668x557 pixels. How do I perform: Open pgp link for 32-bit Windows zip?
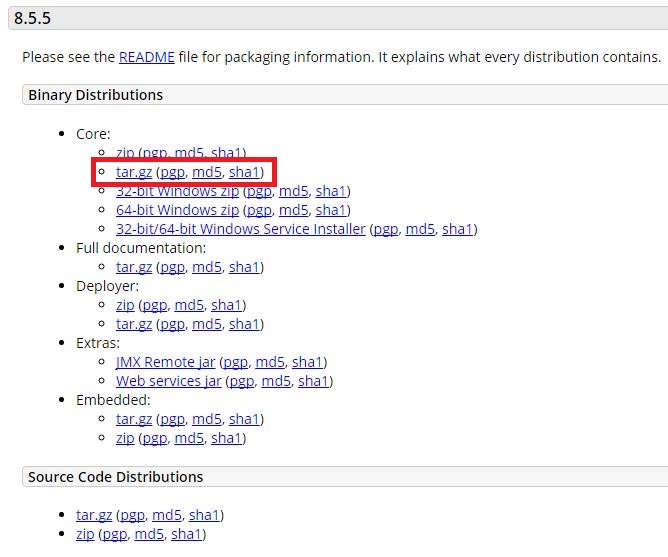[259, 191]
